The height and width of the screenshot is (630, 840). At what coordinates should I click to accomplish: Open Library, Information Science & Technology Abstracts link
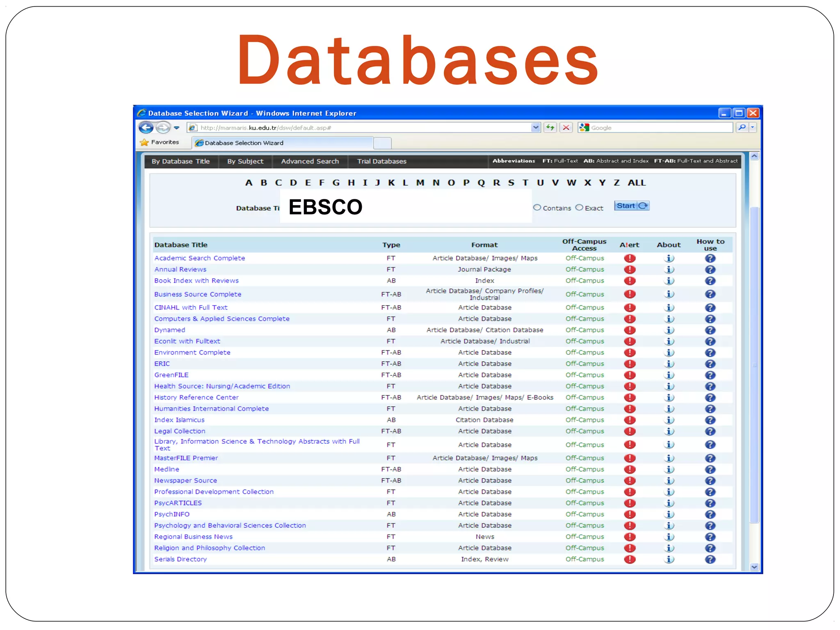(x=257, y=445)
